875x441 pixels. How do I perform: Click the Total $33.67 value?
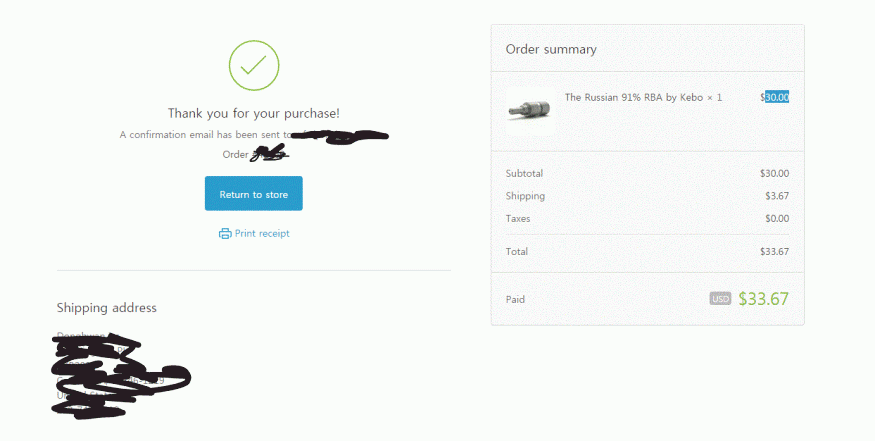tap(775, 252)
